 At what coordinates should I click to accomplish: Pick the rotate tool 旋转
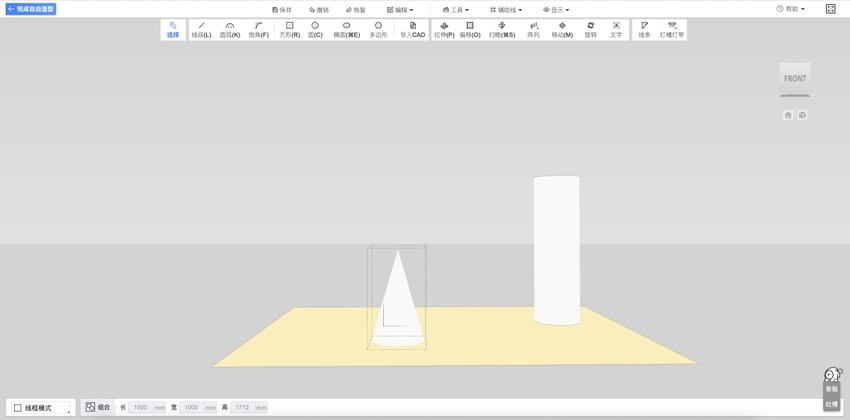tap(590, 30)
